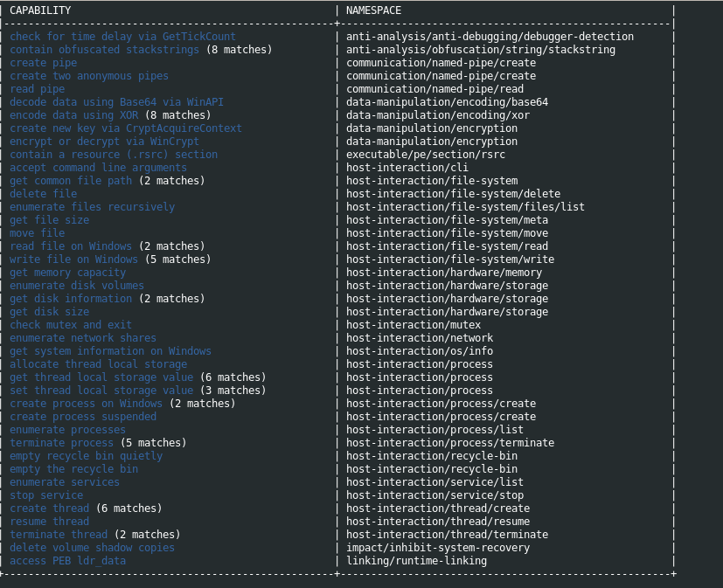Image resolution: width=723 pixels, height=588 pixels.
Task: Select the 'read pipe' capability
Action: [37, 89]
